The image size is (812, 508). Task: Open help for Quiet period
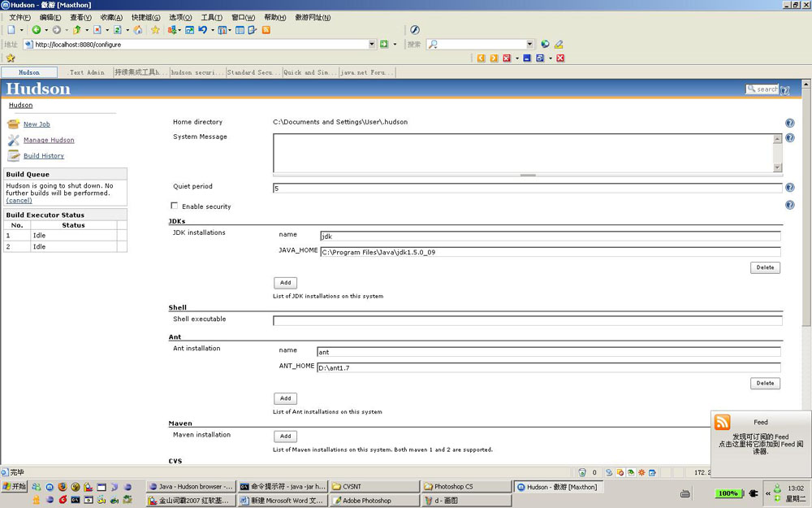[x=790, y=188]
